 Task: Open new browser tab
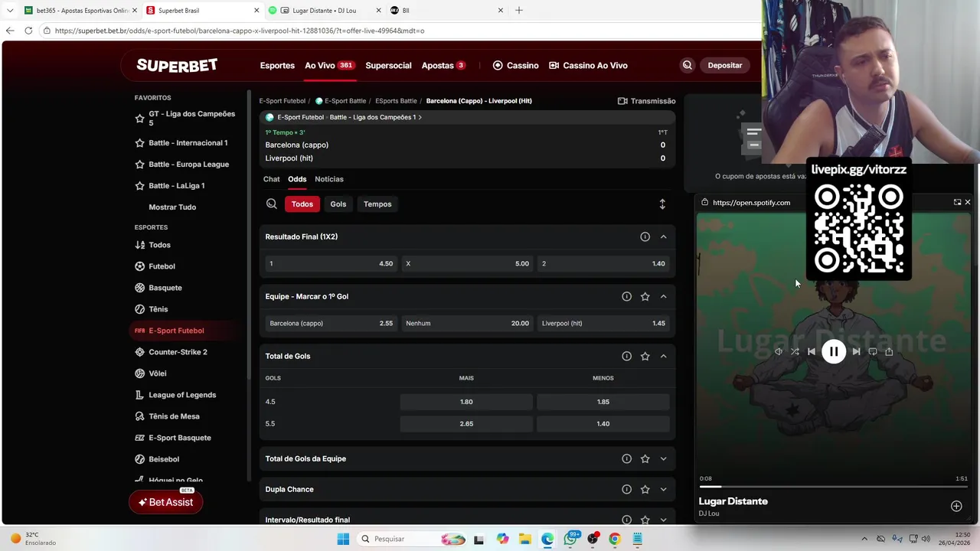[x=519, y=10]
